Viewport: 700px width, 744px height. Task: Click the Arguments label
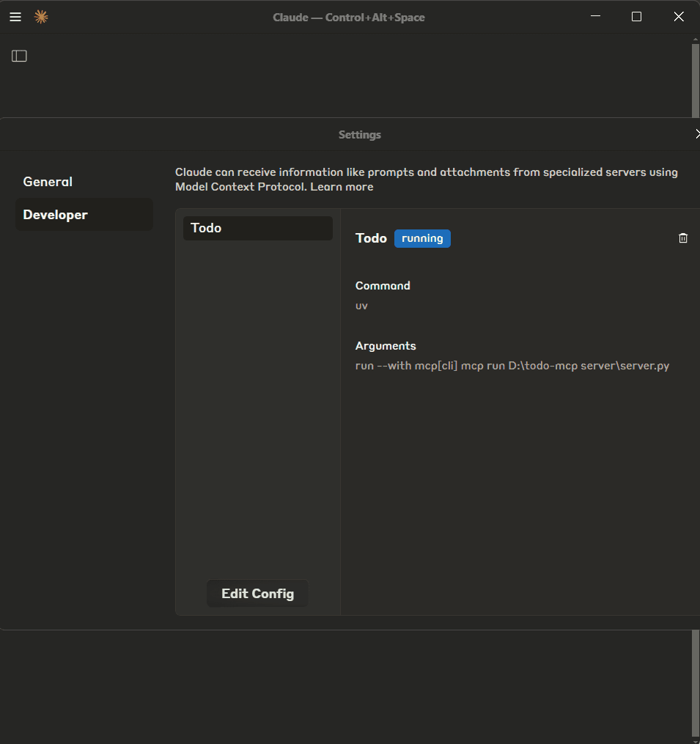[x=386, y=346]
